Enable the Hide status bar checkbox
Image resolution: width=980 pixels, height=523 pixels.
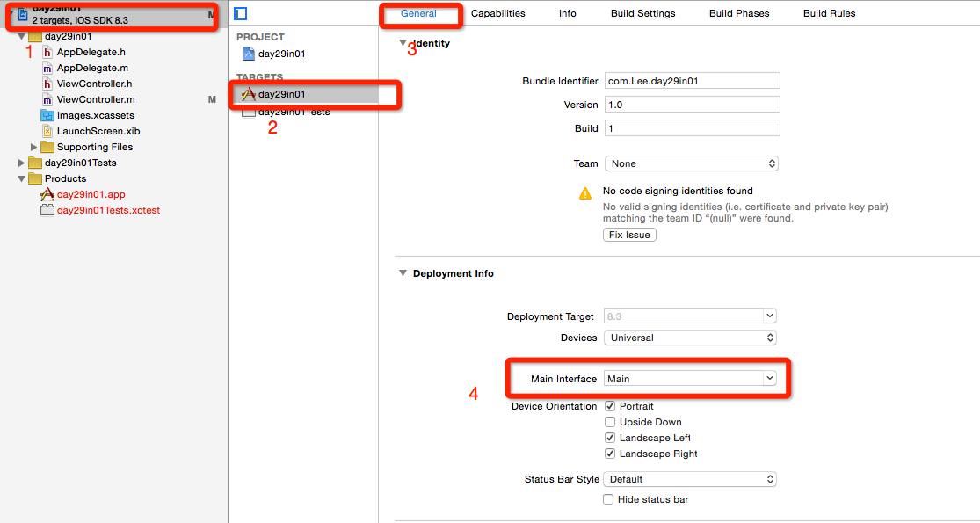tap(608, 499)
